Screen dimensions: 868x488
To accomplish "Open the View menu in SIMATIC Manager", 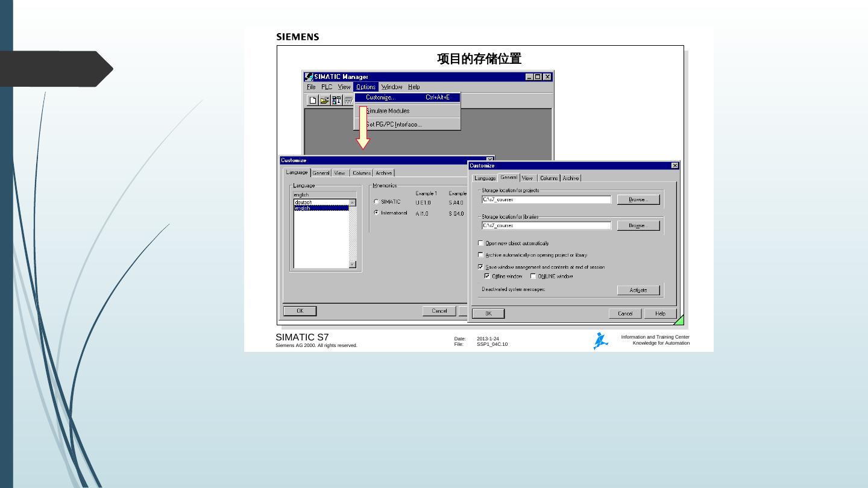I will [x=344, y=87].
